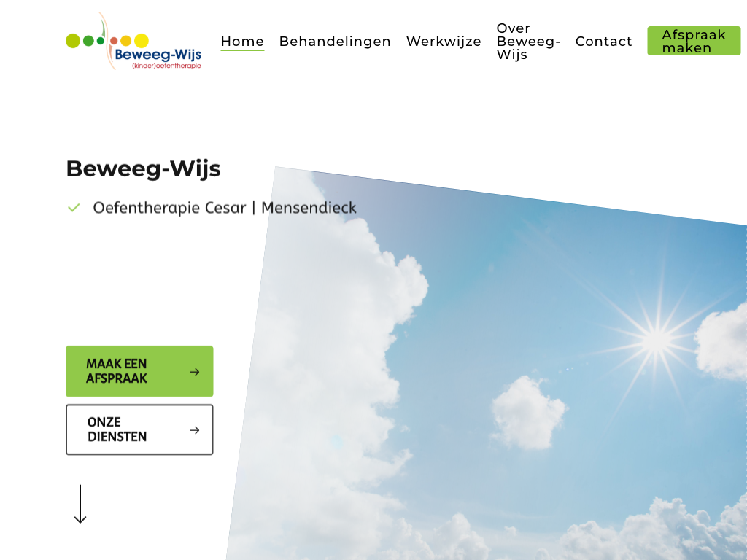The width and height of the screenshot is (747, 560).
Task: Click the bright sun in the hero image
Action: point(656,340)
